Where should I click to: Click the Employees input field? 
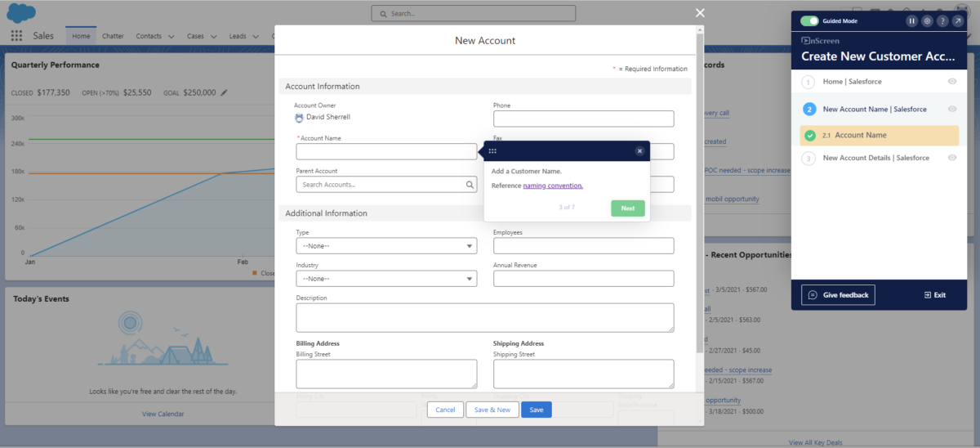click(583, 246)
